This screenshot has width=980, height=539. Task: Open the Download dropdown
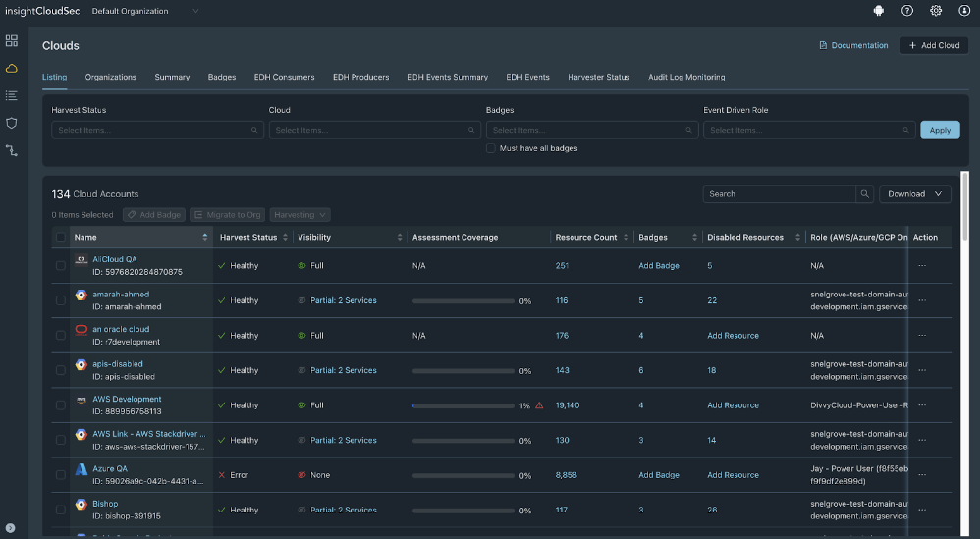(914, 194)
